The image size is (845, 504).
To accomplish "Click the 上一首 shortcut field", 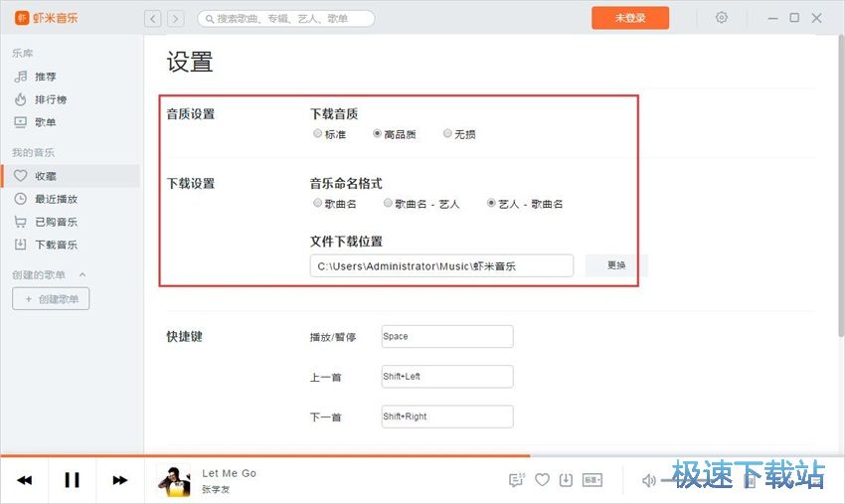I will (x=447, y=376).
